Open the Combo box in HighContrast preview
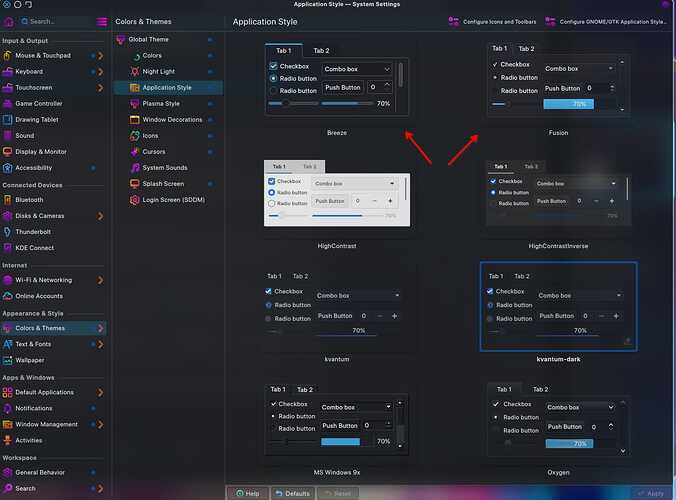676x500 pixels. (354, 184)
